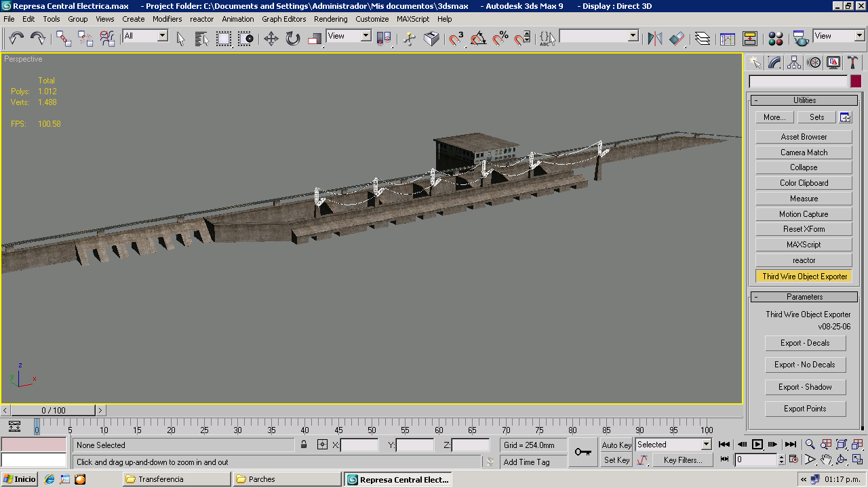
Task: Activate Select and Rotate tool
Action: [293, 39]
